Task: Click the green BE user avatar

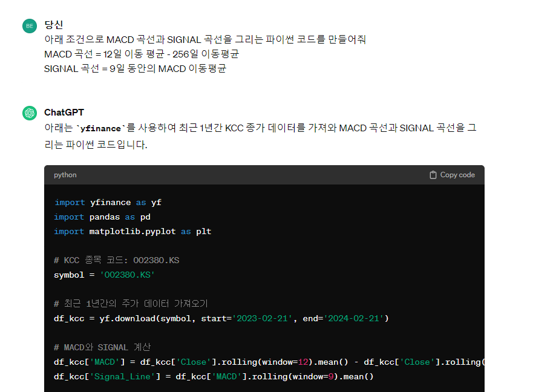Action: [30, 26]
